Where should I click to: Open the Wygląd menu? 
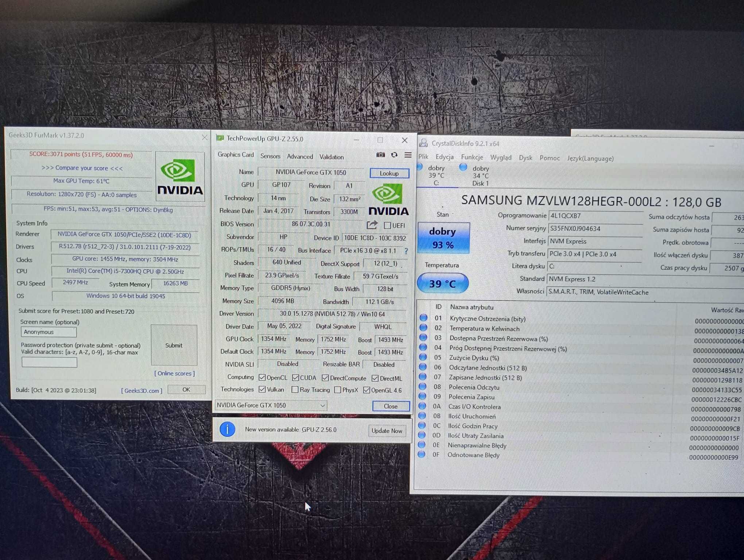click(x=501, y=157)
